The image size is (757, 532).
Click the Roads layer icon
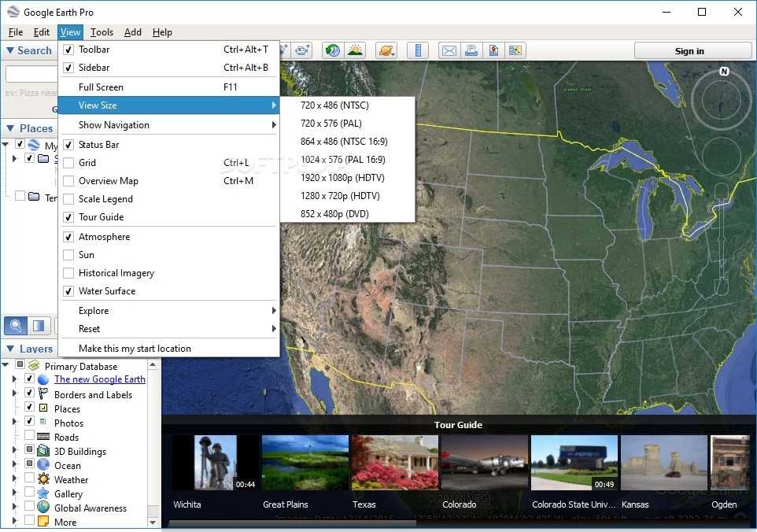tap(43, 437)
